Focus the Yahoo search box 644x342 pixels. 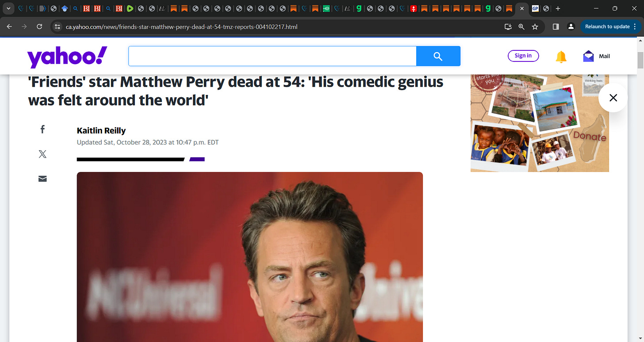(272, 56)
